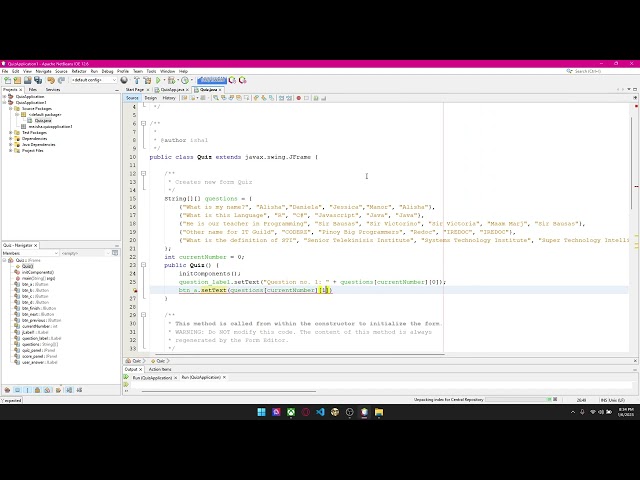Click the Clean and Build Project icon
Screen dimensions: 640x480
(147, 80)
